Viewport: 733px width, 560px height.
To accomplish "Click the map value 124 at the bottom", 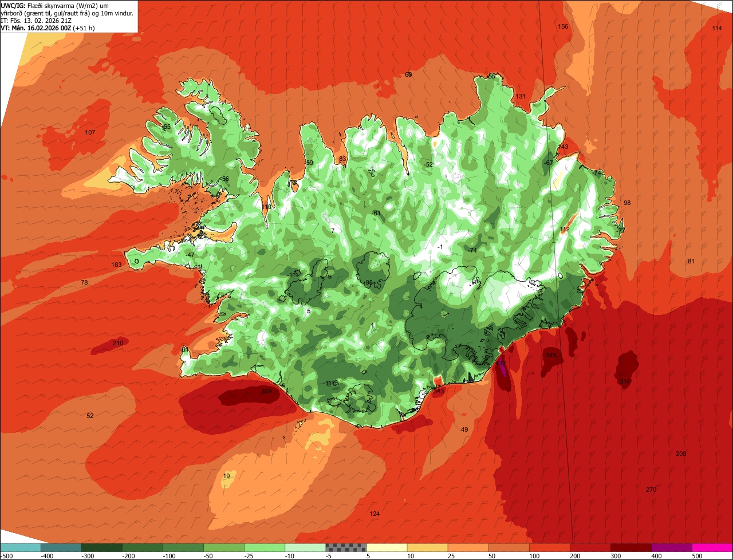I will [x=375, y=514].
